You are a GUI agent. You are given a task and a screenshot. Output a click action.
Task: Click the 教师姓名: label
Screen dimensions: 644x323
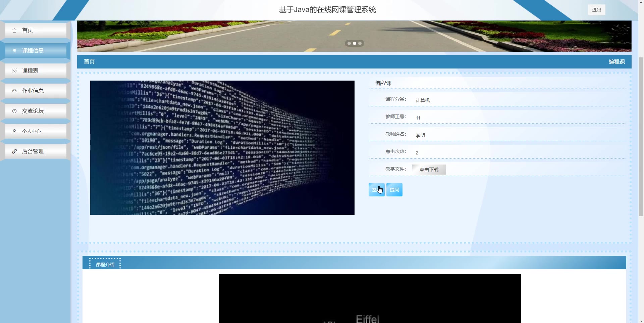pos(396,134)
